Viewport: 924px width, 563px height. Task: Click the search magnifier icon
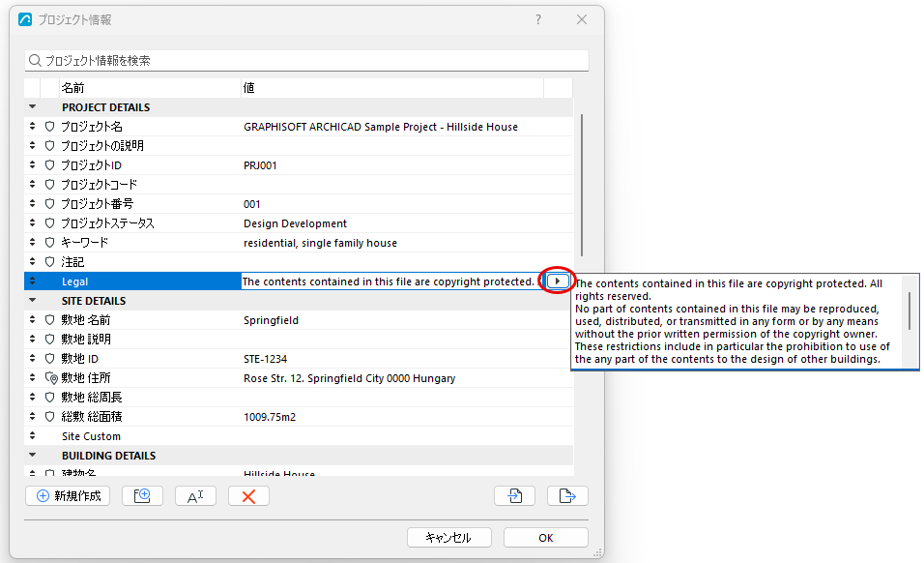click(35, 60)
